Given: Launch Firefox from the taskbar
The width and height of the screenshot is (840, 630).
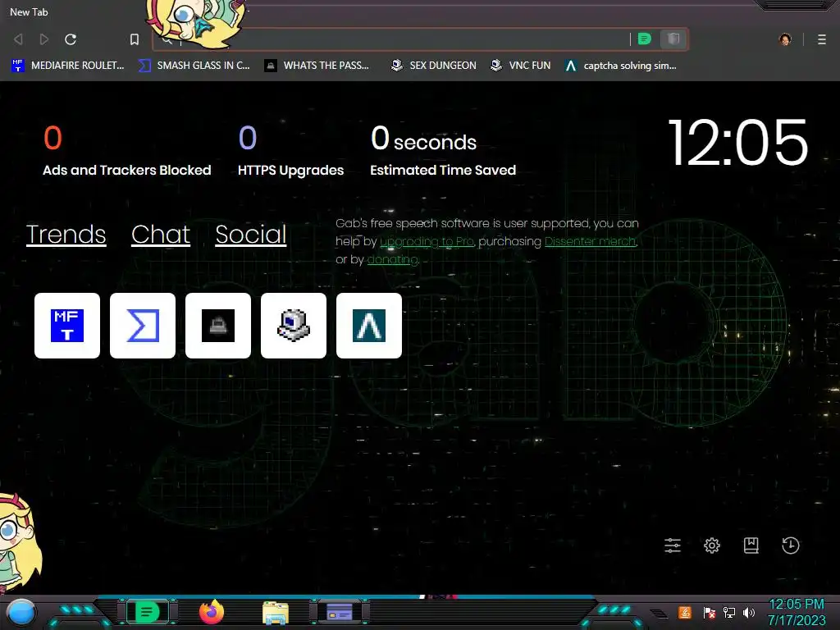Looking at the screenshot, I should point(212,612).
